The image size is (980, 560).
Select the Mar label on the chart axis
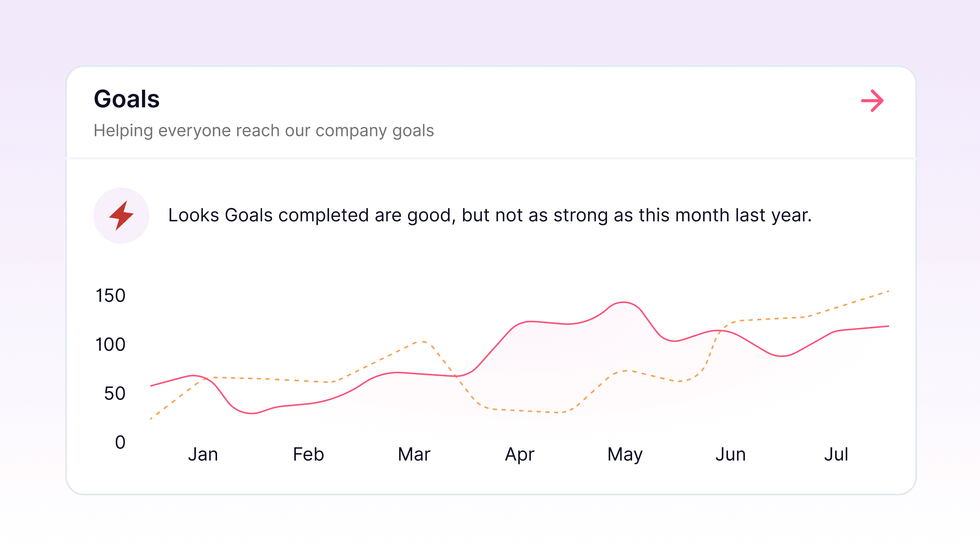(x=414, y=454)
